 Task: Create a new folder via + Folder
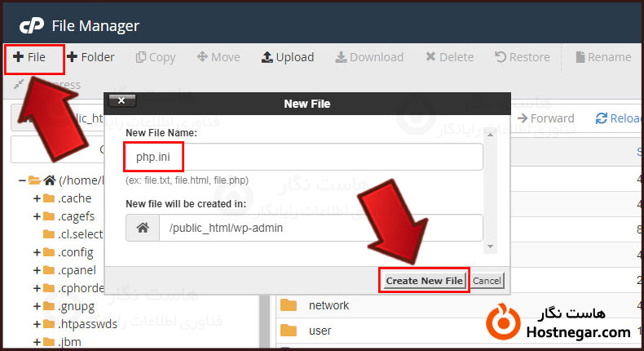(90, 57)
